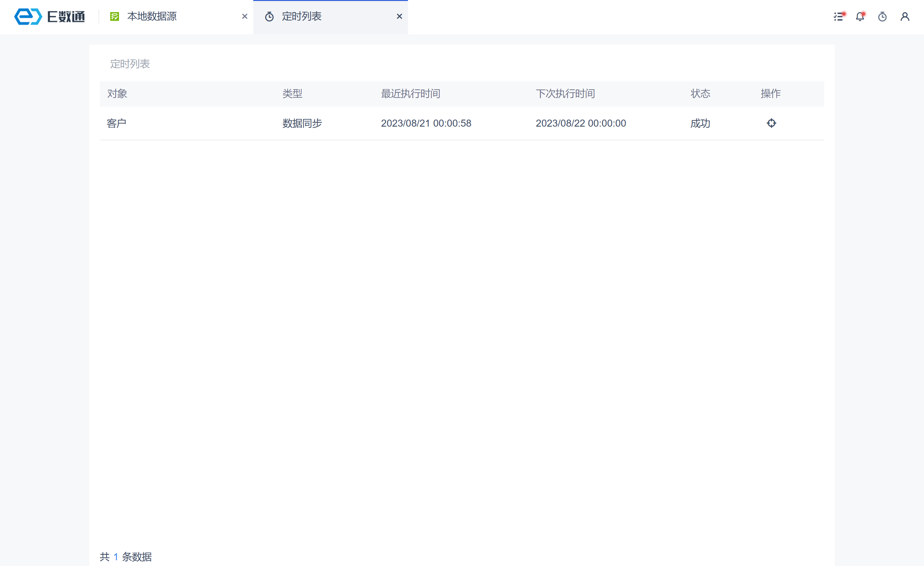Click the crosshair action icon for 客户
The image size is (924, 566).
click(x=771, y=123)
